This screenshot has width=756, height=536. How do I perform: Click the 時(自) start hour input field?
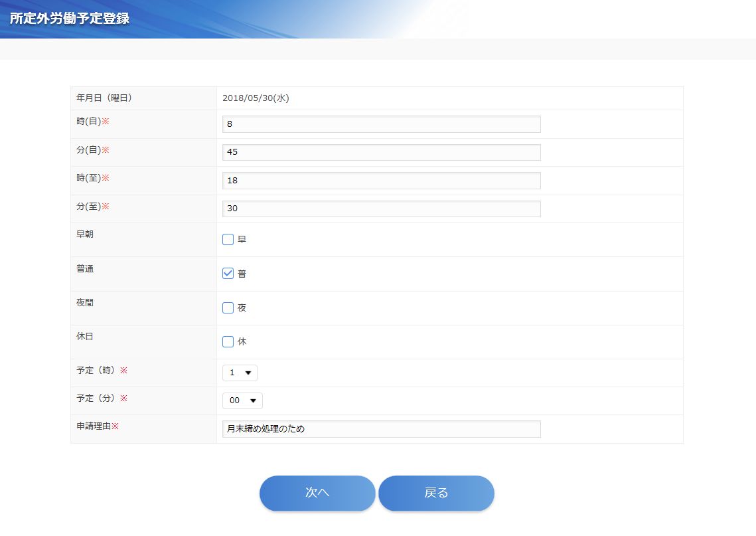coord(381,124)
